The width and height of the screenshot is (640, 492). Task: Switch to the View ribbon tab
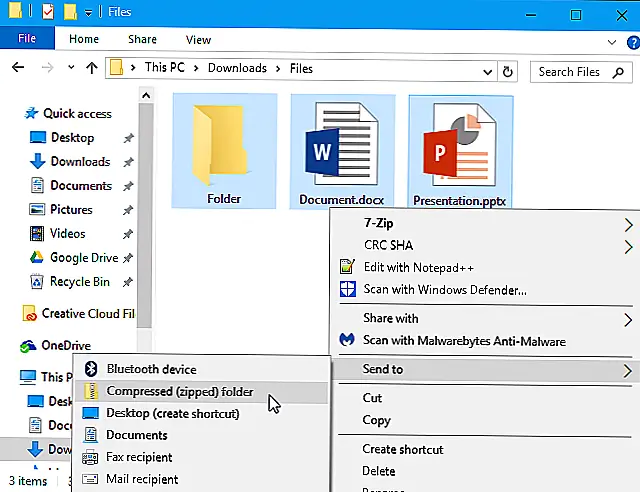click(x=198, y=40)
